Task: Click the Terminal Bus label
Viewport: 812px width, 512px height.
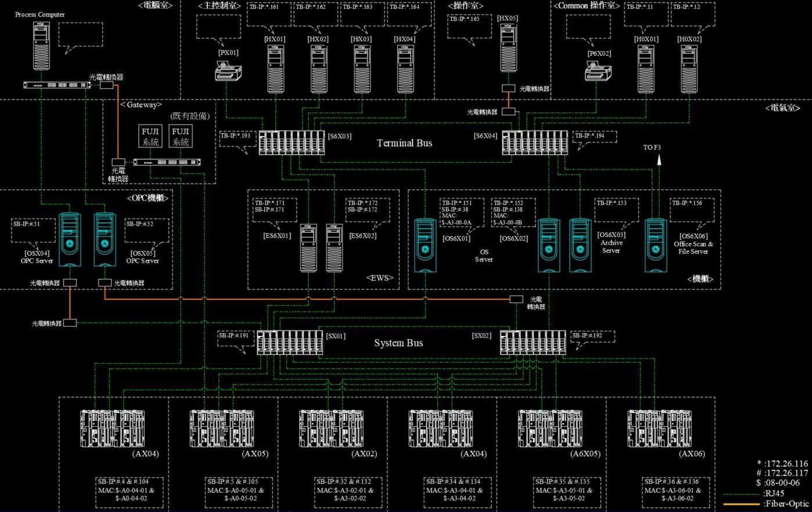Action: click(404, 143)
